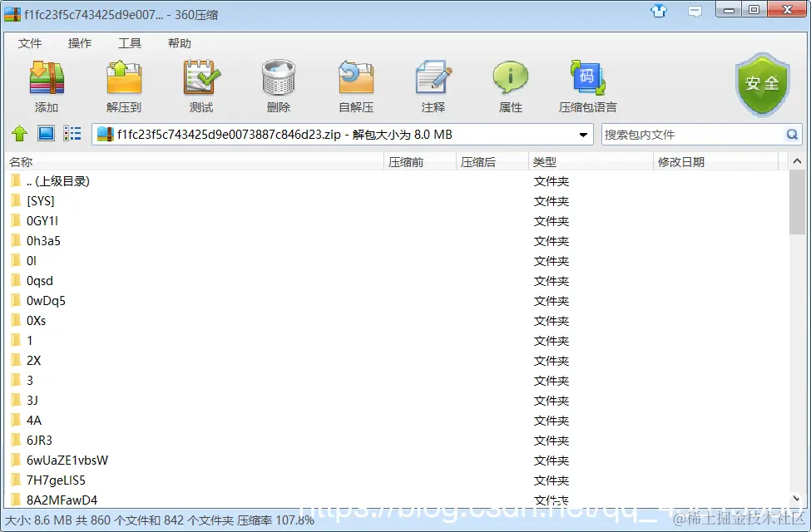Open the feedback message icon in title bar
Viewport: 811px width, 532px height.
pos(695,12)
